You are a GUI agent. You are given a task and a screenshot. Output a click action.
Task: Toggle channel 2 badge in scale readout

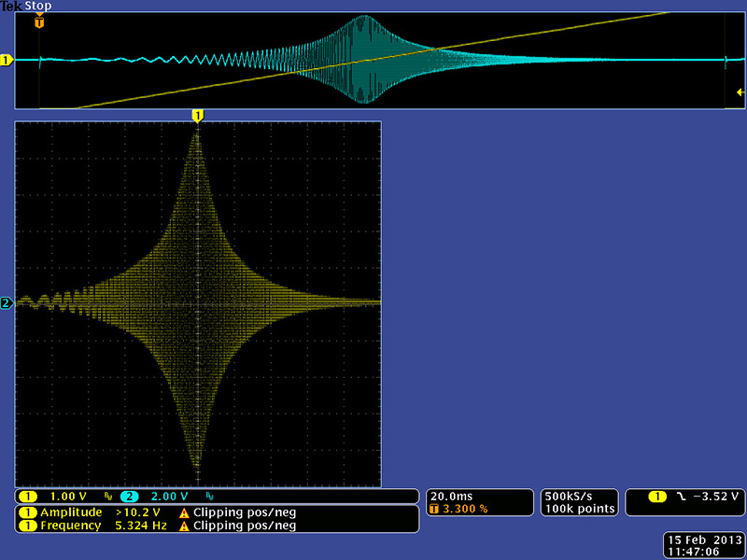[x=129, y=497]
